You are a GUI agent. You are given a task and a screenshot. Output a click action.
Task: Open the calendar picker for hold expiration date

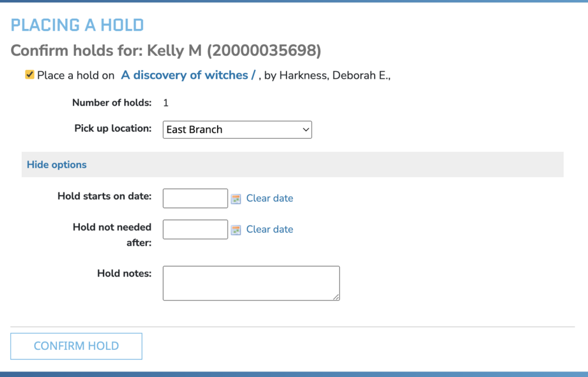click(x=236, y=229)
